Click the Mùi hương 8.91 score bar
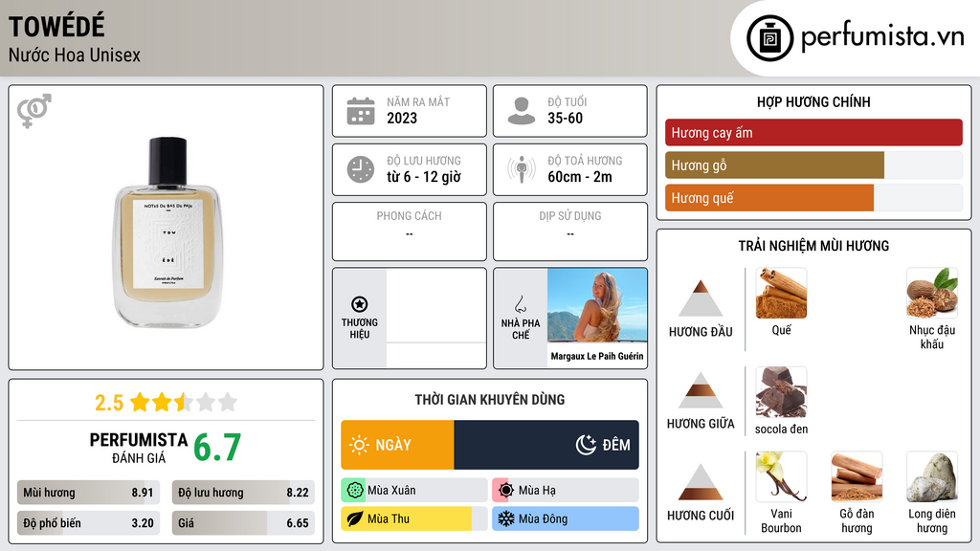980x551 pixels. coord(88,493)
